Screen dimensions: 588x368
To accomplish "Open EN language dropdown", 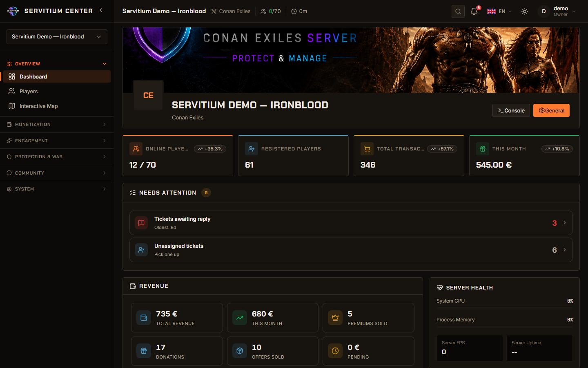I will click(x=499, y=11).
